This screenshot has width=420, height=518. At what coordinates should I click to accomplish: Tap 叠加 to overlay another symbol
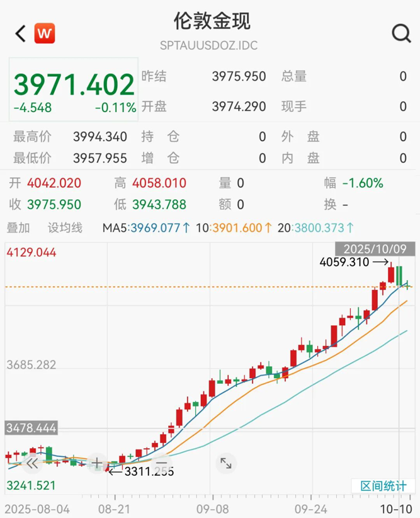point(18,227)
